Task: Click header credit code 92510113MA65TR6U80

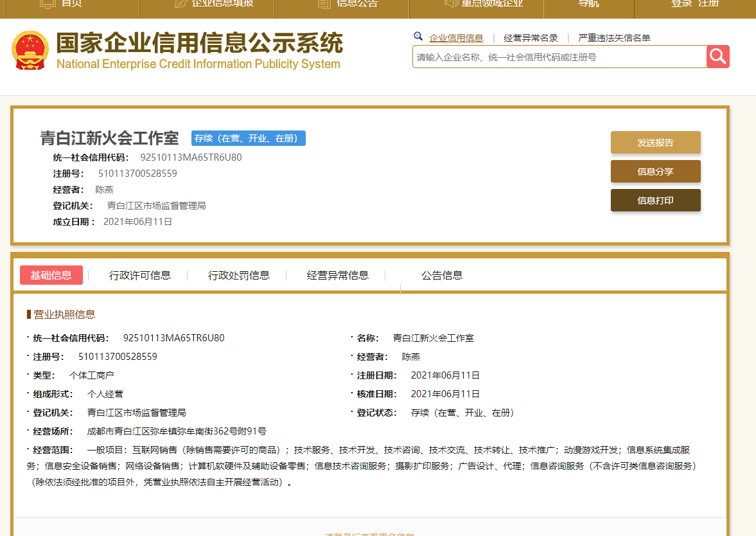Action: pos(191,157)
